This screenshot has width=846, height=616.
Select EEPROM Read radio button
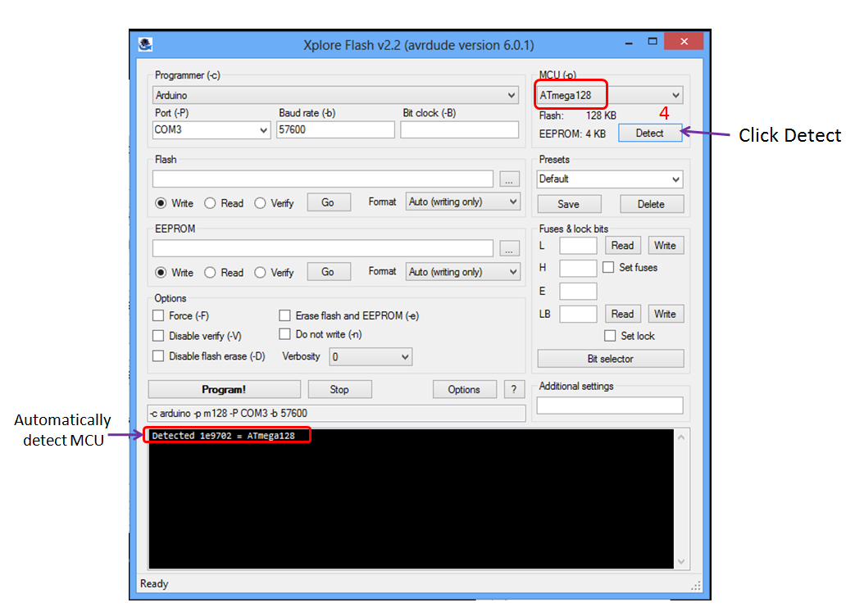pyautogui.click(x=210, y=273)
